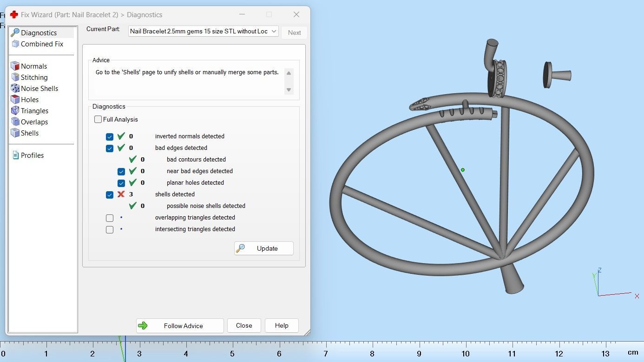The width and height of the screenshot is (644, 362).
Task: Click the 'shells detected' text
Action: click(x=175, y=194)
